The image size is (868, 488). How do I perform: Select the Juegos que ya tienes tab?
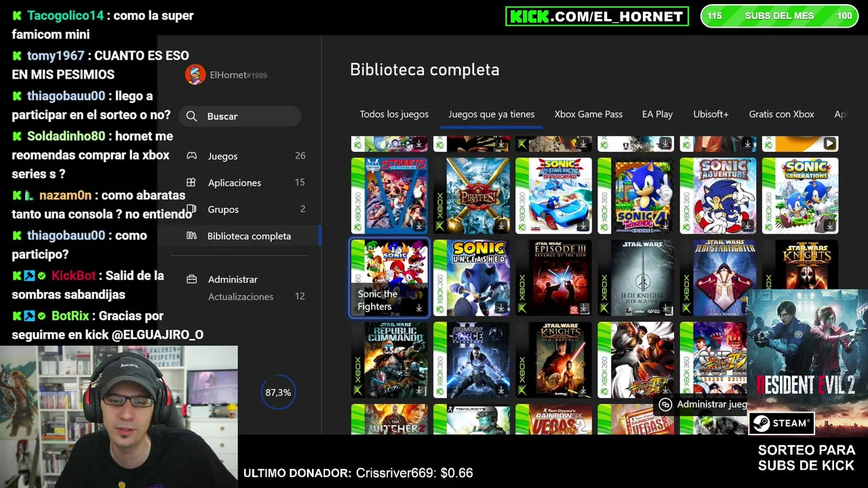point(492,114)
